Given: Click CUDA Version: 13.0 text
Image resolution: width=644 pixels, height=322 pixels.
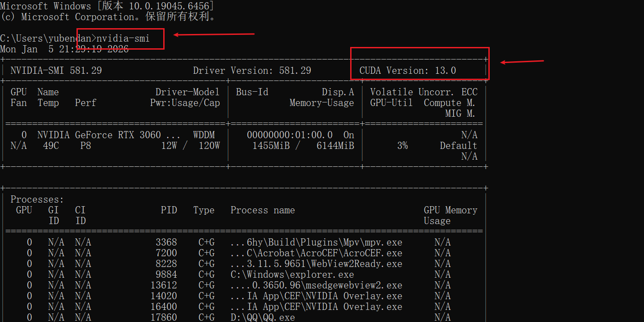Looking at the screenshot, I should tap(407, 71).
